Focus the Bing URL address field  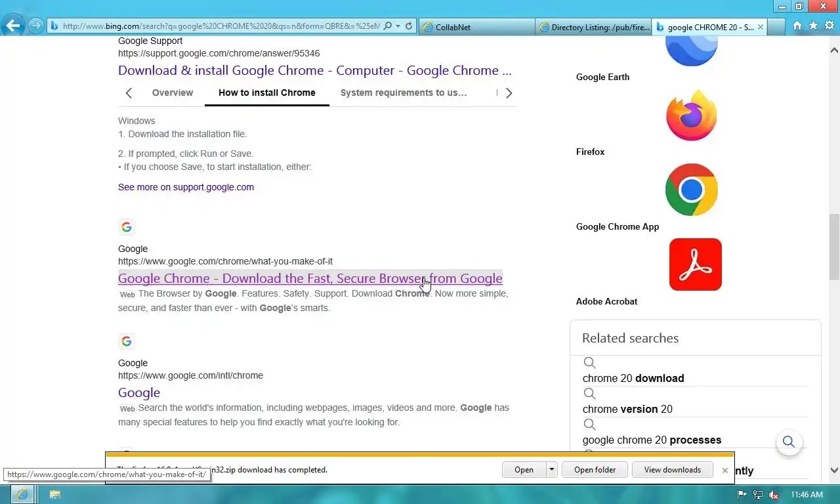pyautogui.click(x=220, y=26)
